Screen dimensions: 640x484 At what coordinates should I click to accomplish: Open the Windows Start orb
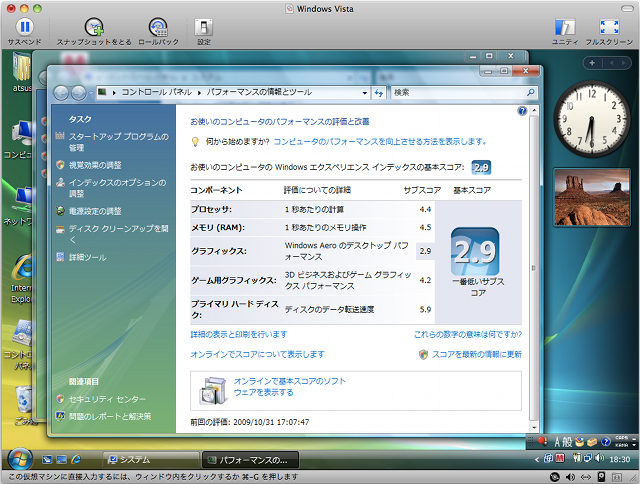tap(19, 459)
